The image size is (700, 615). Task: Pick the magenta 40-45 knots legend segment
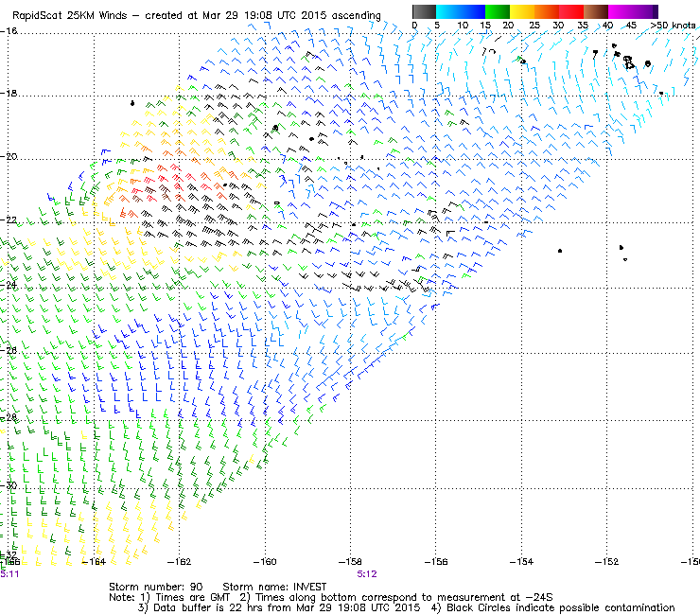[x=621, y=11]
